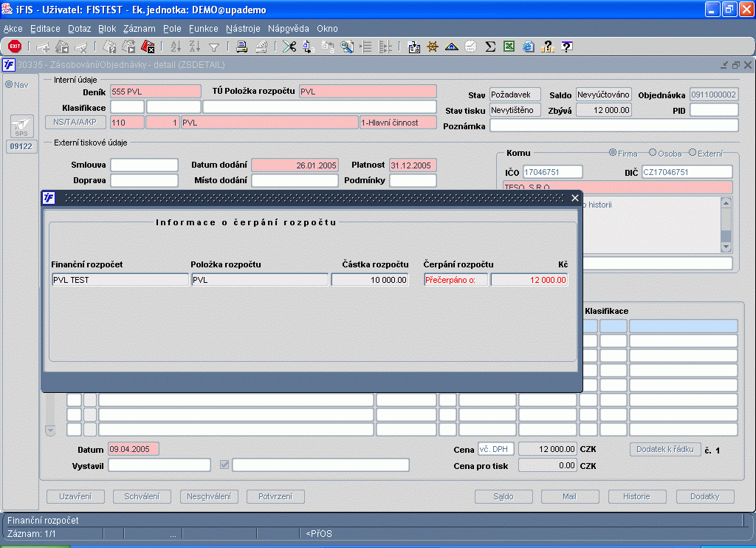The height and width of the screenshot is (548, 756).
Task: Click the enter query icon
Action: coord(109,47)
